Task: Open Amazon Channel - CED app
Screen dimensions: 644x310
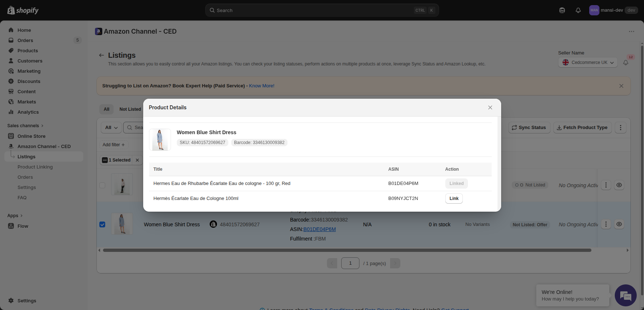Action: coord(44,146)
